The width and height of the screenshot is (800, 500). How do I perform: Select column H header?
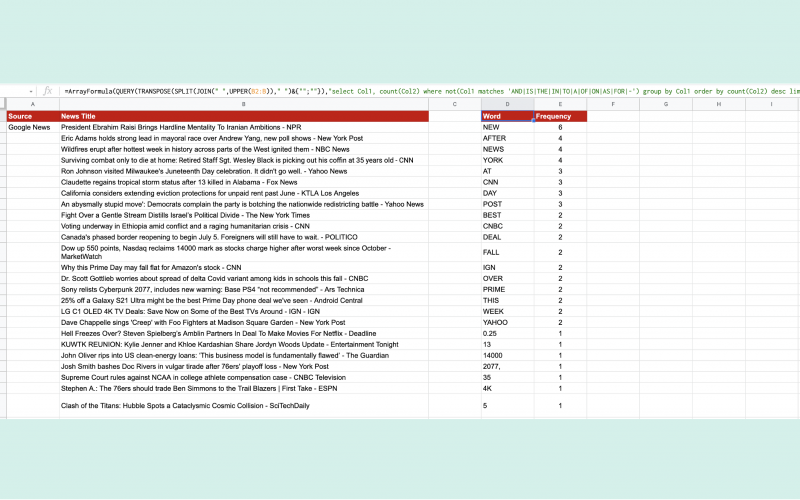pyautogui.click(x=719, y=104)
